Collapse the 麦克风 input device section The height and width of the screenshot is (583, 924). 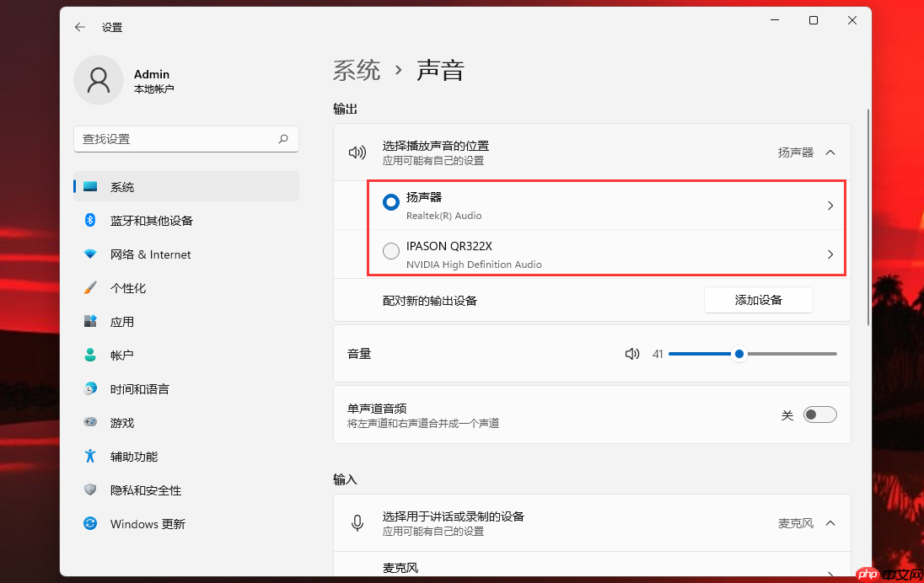click(830, 522)
